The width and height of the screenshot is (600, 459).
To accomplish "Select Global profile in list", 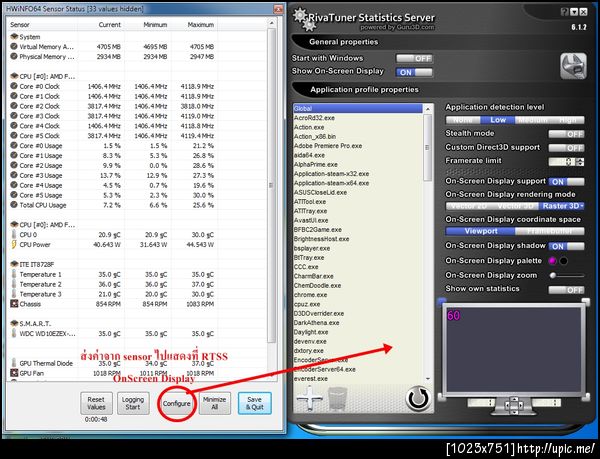I will click(x=357, y=109).
